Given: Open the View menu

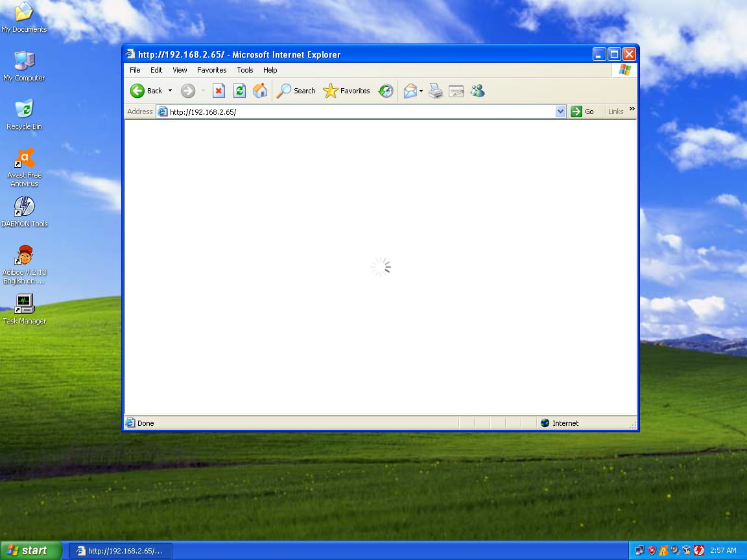Looking at the screenshot, I should tap(180, 70).
